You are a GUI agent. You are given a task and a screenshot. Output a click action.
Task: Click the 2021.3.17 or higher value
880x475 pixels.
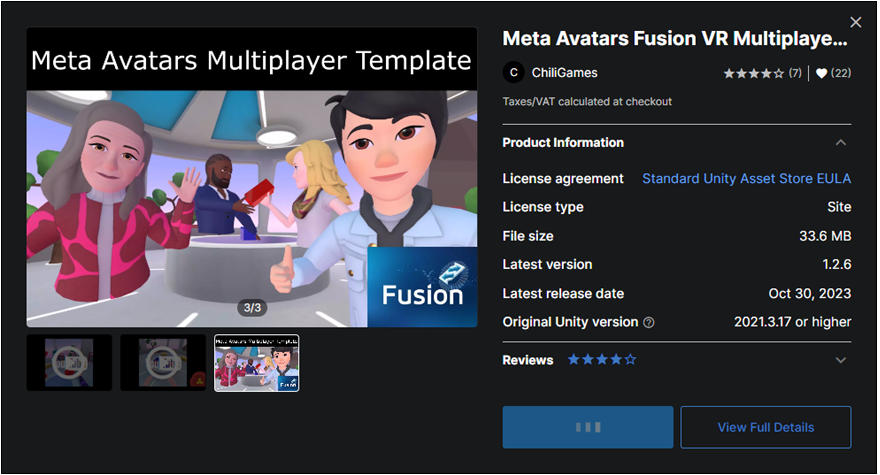(x=792, y=322)
